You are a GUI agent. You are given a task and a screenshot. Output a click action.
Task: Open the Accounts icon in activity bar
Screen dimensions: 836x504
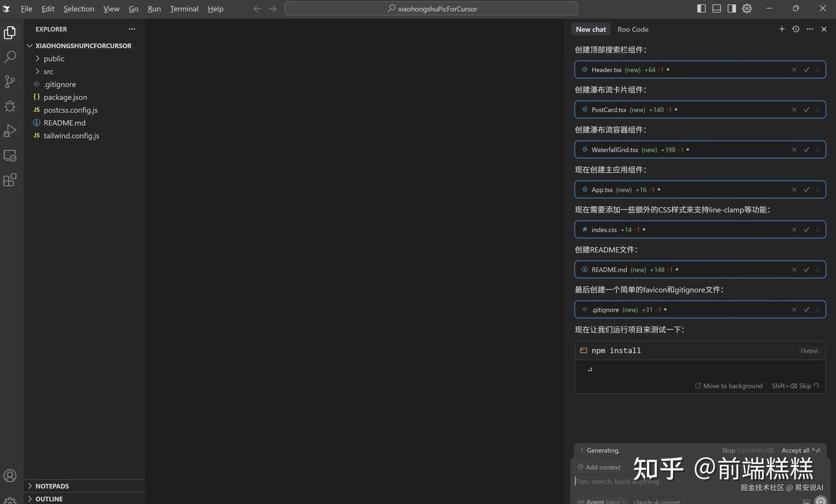coord(10,476)
